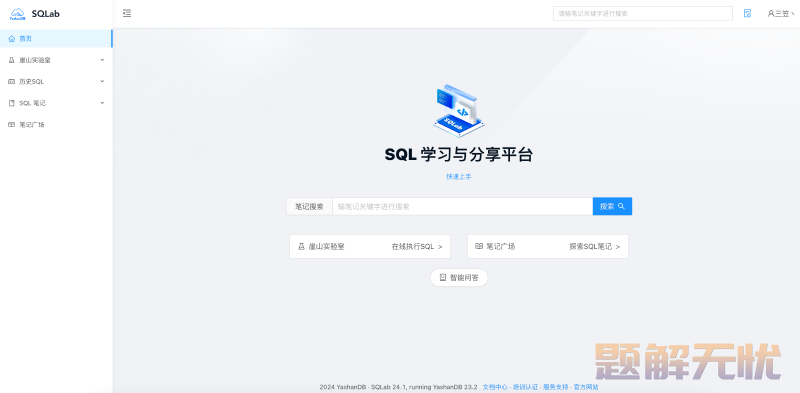Click the flask icon on the 崖山实验室 card
Image resolution: width=800 pixels, height=393 pixels.
coord(301,247)
